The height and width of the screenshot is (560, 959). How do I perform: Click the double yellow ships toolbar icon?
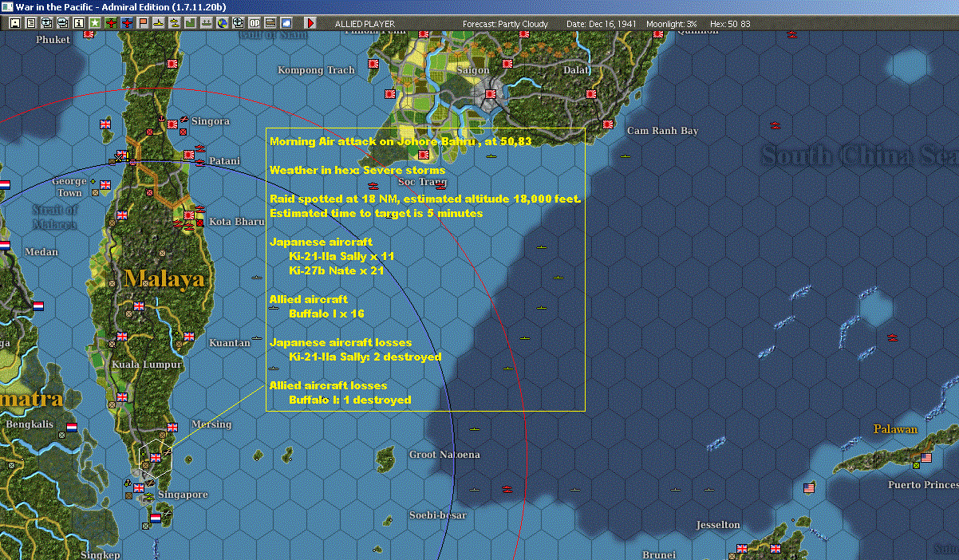[x=174, y=23]
